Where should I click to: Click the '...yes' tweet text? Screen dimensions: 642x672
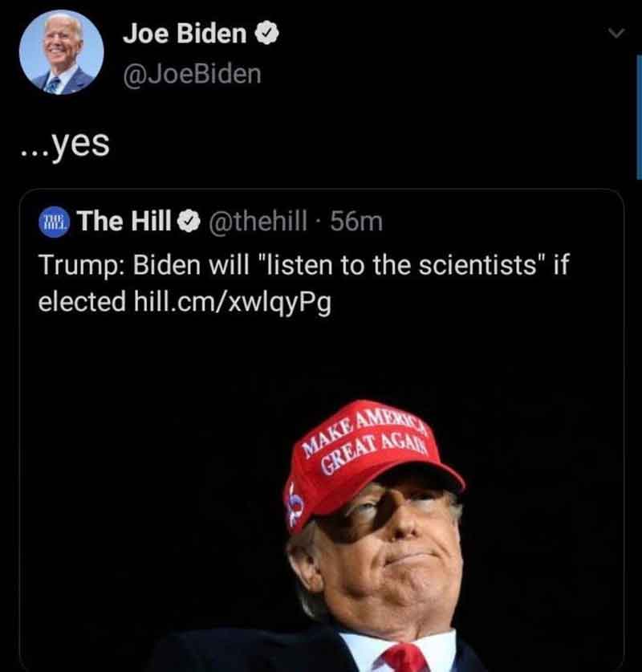coord(65,145)
